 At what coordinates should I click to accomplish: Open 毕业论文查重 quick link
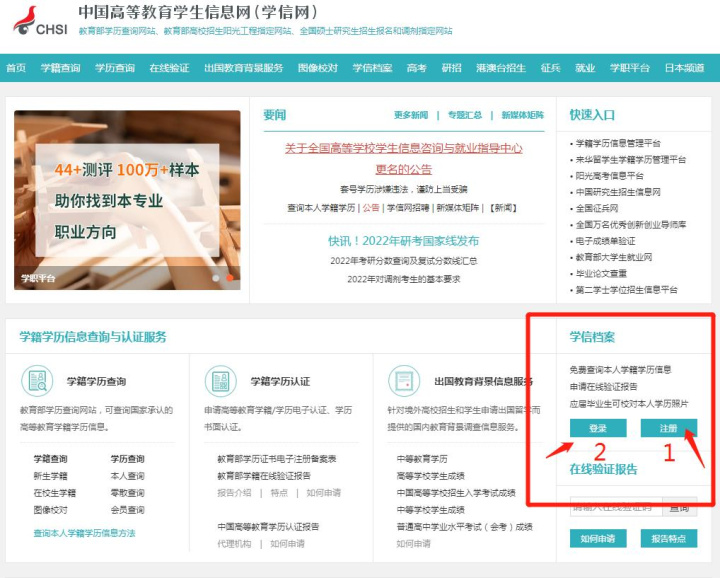coord(601,274)
